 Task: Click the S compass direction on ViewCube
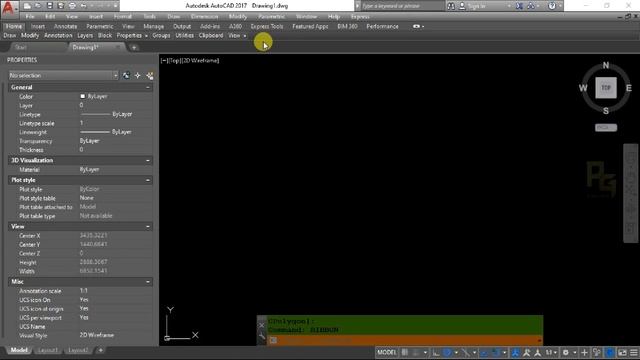(x=606, y=111)
